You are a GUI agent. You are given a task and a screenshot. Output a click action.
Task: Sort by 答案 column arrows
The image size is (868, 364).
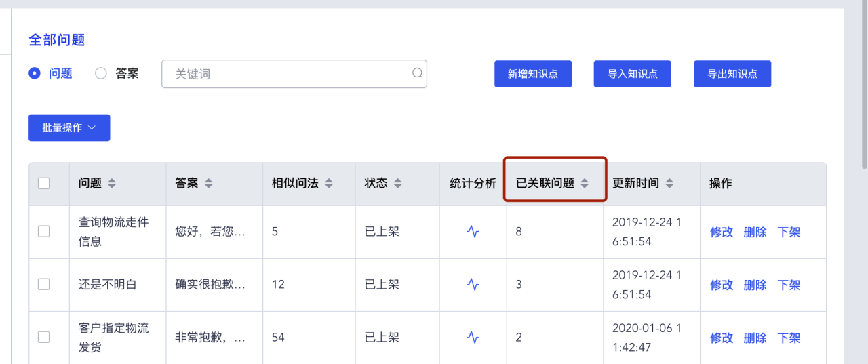coord(209,183)
